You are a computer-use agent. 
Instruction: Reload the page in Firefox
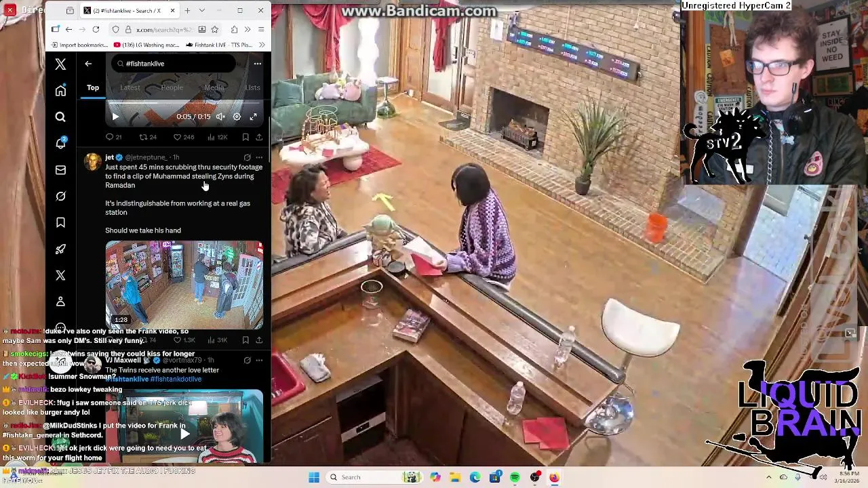click(96, 29)
